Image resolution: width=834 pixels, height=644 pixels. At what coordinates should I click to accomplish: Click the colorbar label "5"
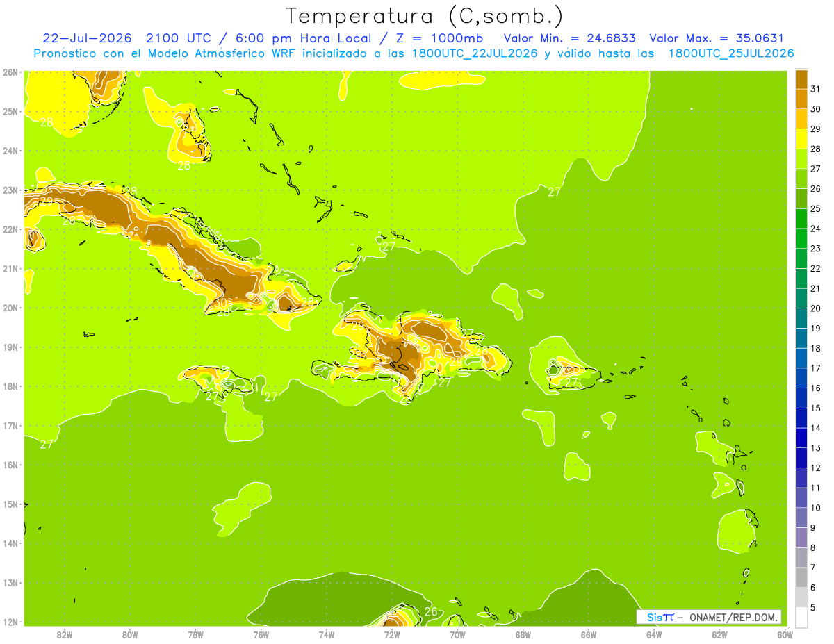813,608
